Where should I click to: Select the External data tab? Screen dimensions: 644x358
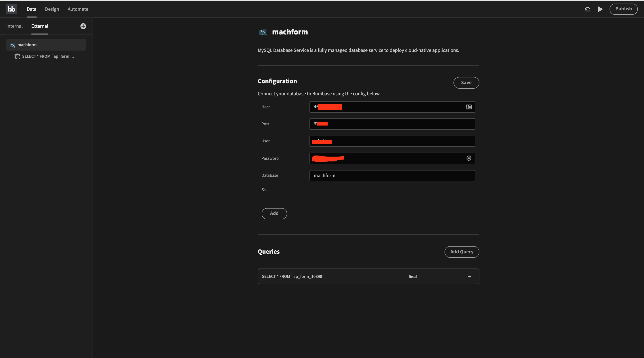pos(40,26)
